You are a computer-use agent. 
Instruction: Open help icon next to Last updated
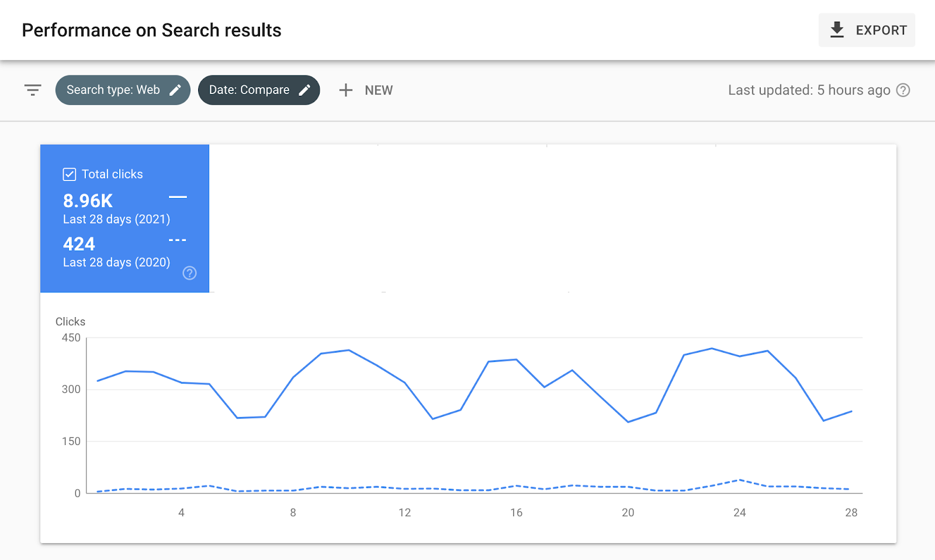click(x=903, y=90)
